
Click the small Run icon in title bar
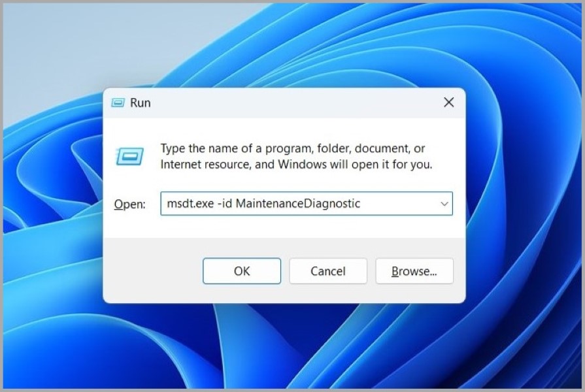[x=118, y=103]
